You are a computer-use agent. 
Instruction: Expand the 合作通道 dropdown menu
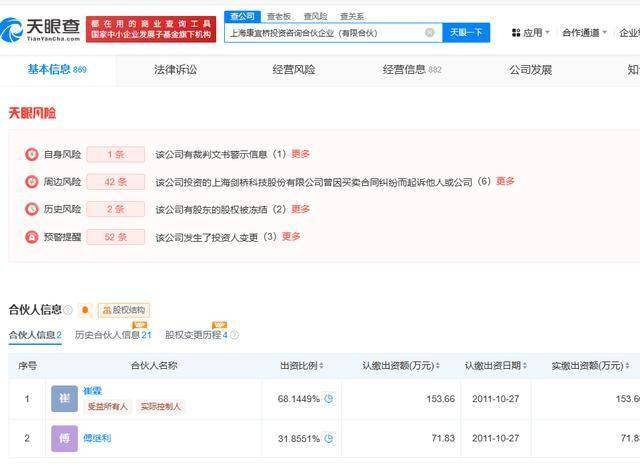(604, 32)
